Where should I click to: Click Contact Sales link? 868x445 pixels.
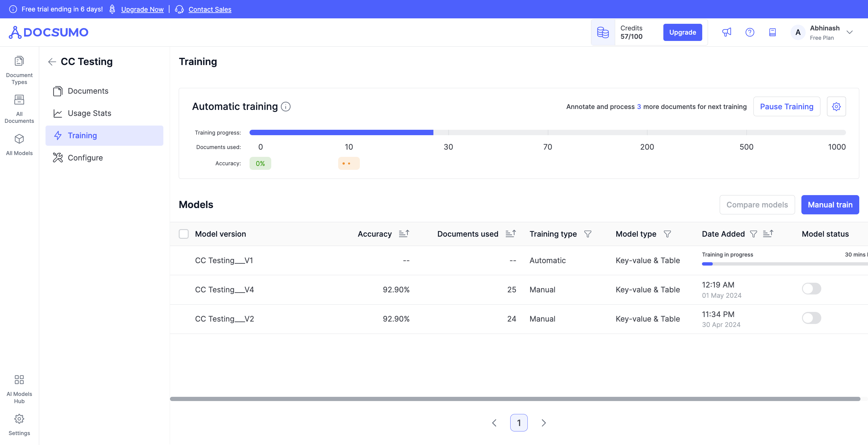[210, 9]
